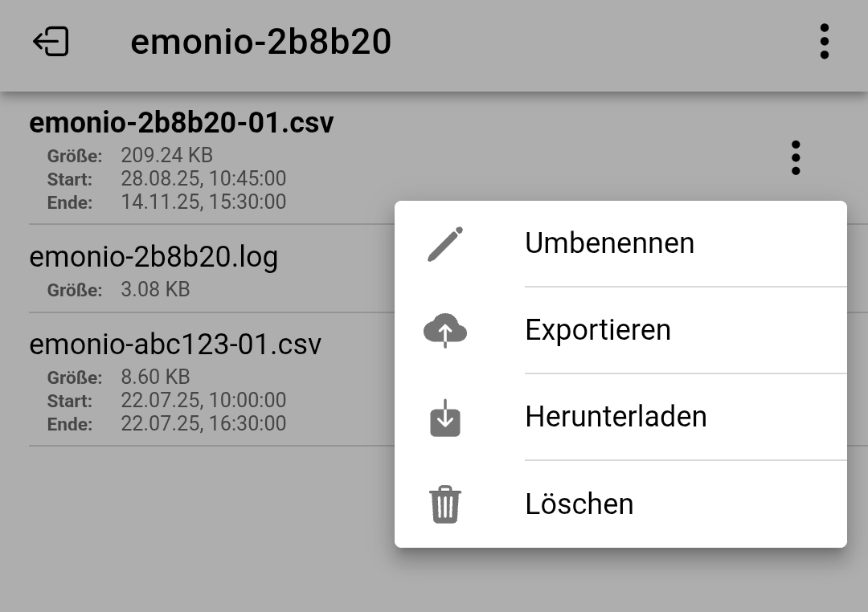Viewport: 868px width, 612px height.
Task: Select the emonio-2b8b20.log file
Action: pyautogui.click(x=154, y=257)
